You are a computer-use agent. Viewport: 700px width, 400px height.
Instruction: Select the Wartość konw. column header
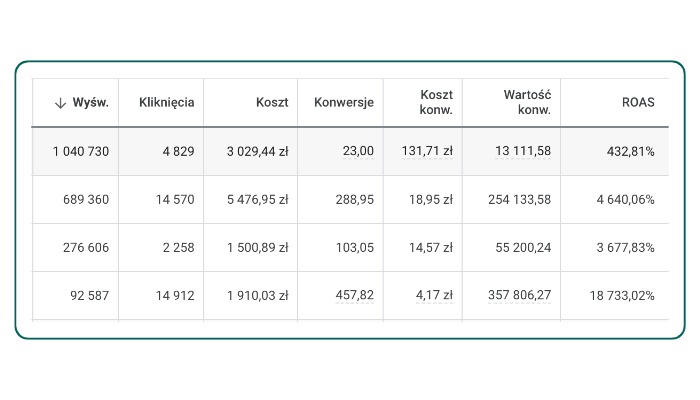coord(528,102)
